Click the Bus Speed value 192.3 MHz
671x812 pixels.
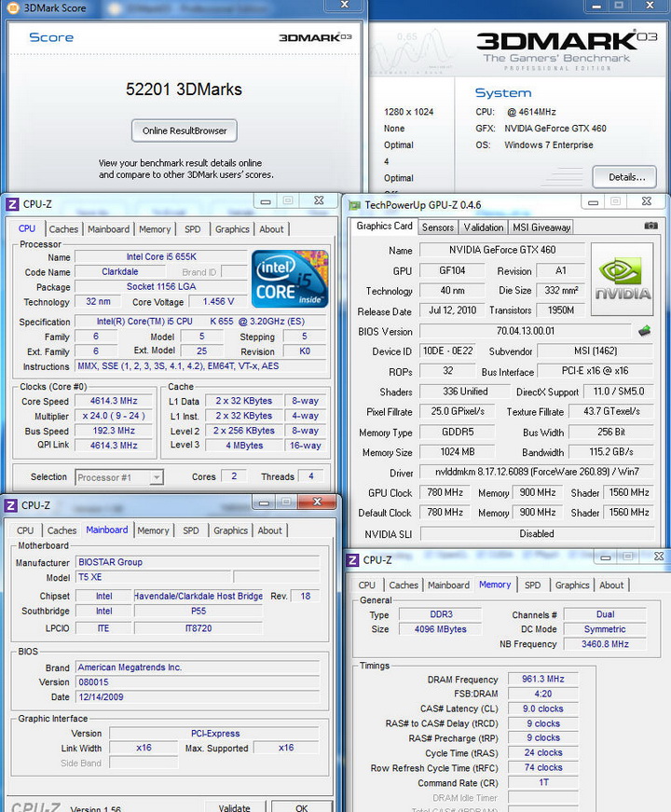tap(114, 431)
